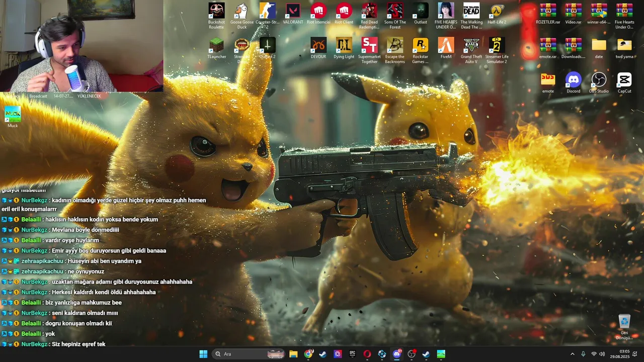Select the ROZETLER.rar archive
Viewport: 644px width, 362px height.
pyautogui.click(x=548, y=14)
